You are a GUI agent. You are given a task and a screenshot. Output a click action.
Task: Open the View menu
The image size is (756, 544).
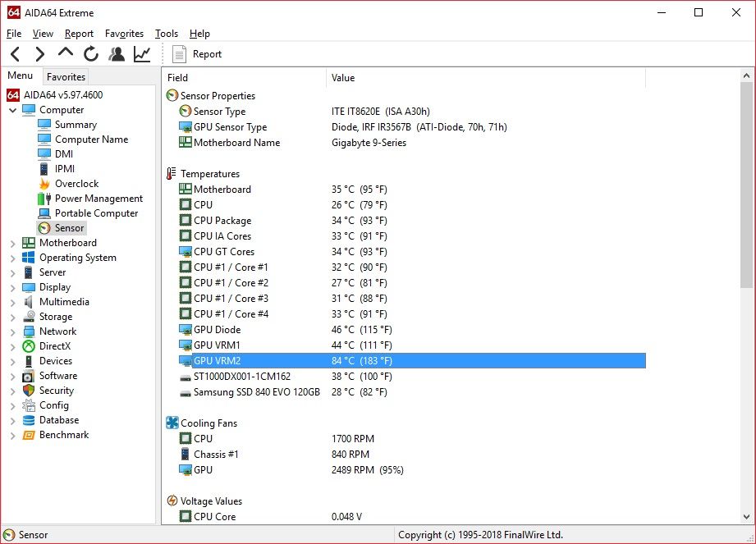click(43, 34)
